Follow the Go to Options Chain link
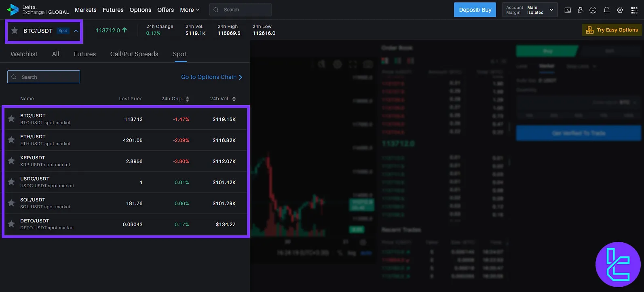The height and width of the screenshot is (292, 644). click(212, 77)
